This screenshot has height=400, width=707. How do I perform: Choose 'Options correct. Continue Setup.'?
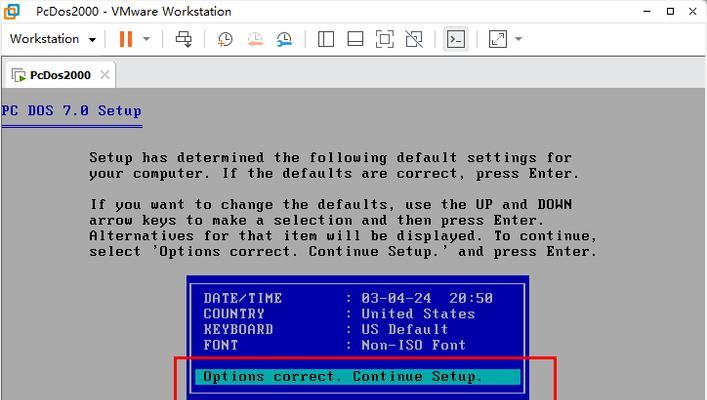[x=358, y=377]
